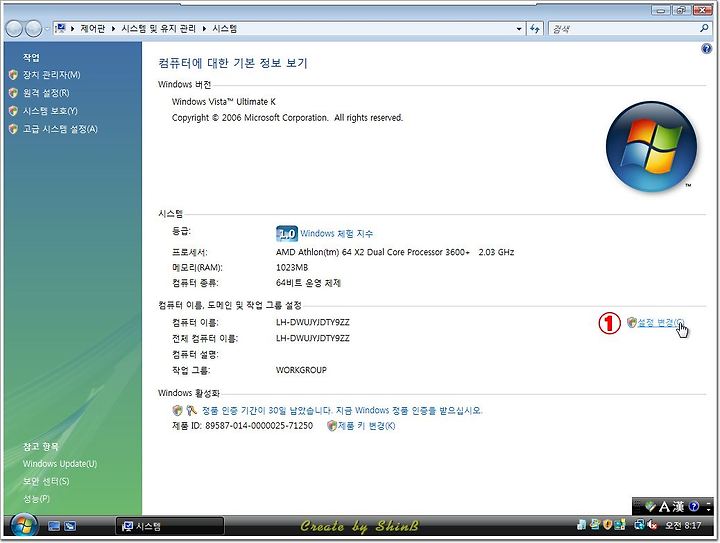Image resolution: width=720 pixels, height=543 pixels.
Task: Click the magnifier search icon
Action: tap(704, 28)
